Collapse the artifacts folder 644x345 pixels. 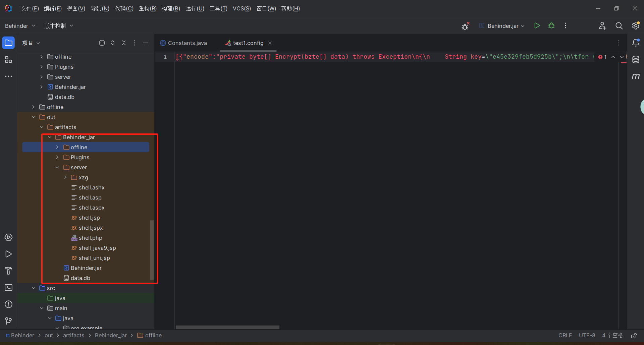[42, 127]
